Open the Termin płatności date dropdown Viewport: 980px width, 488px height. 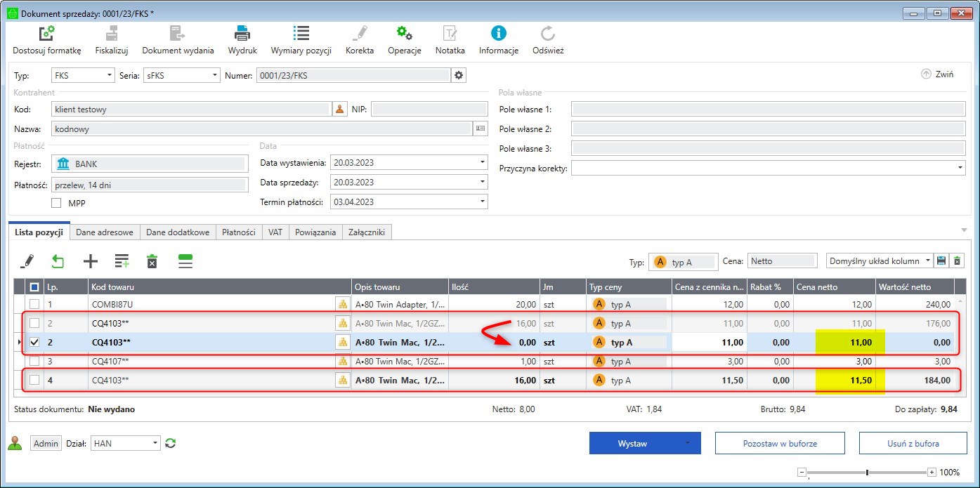pyautogui.click(x=482, y=202)
